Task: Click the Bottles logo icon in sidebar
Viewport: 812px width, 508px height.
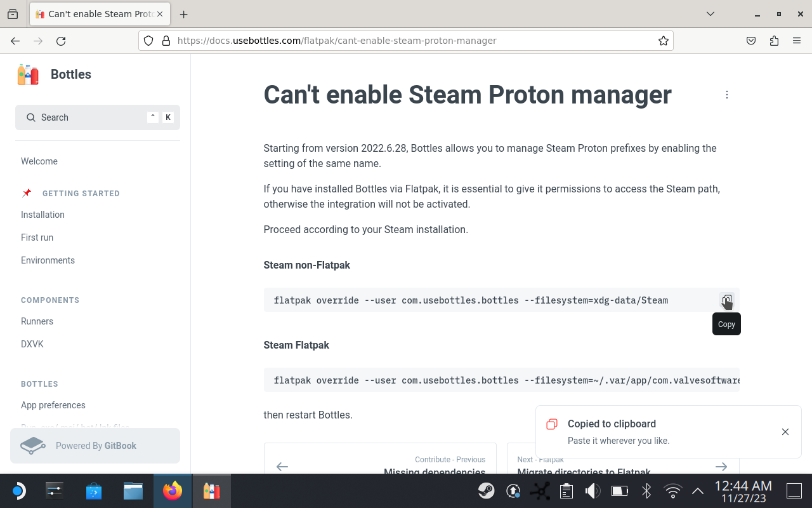Action: (28, 74)
